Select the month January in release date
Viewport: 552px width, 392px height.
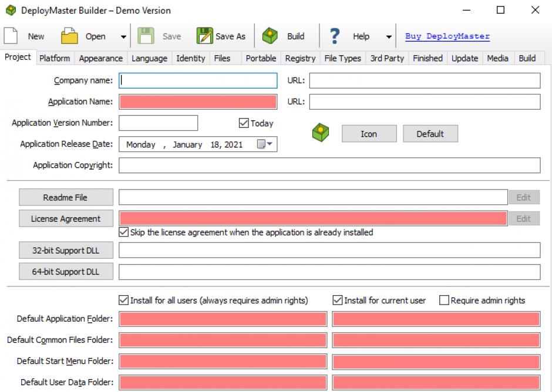coord(187,144)
